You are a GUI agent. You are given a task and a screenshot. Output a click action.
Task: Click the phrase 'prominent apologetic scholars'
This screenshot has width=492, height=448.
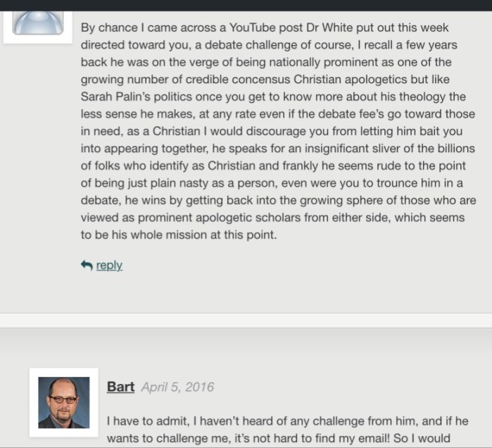tap(219, 218)
